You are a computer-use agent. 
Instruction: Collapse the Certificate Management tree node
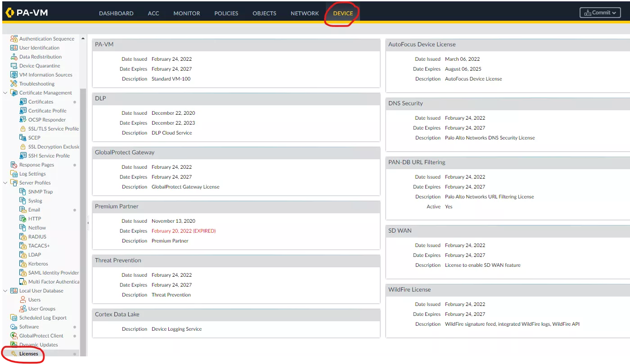point(5,93)
